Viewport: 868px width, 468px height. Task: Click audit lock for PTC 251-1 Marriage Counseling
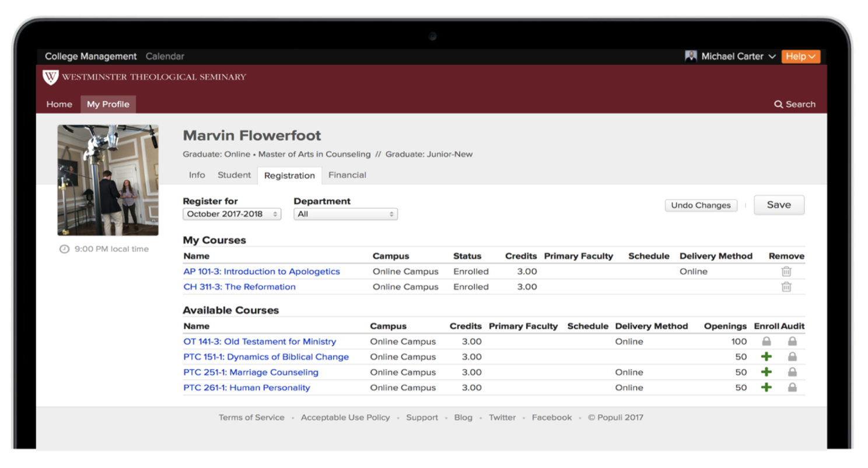click(792, 372)
